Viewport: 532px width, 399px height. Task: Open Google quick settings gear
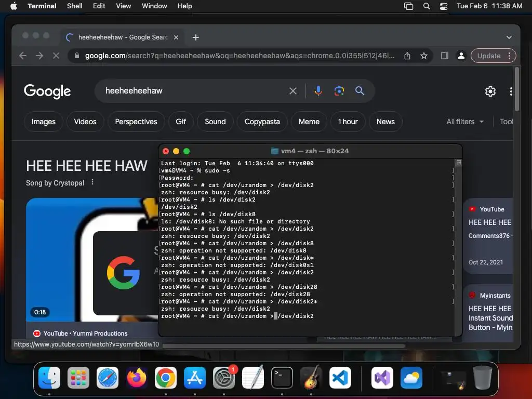click(x=490, y=91)
